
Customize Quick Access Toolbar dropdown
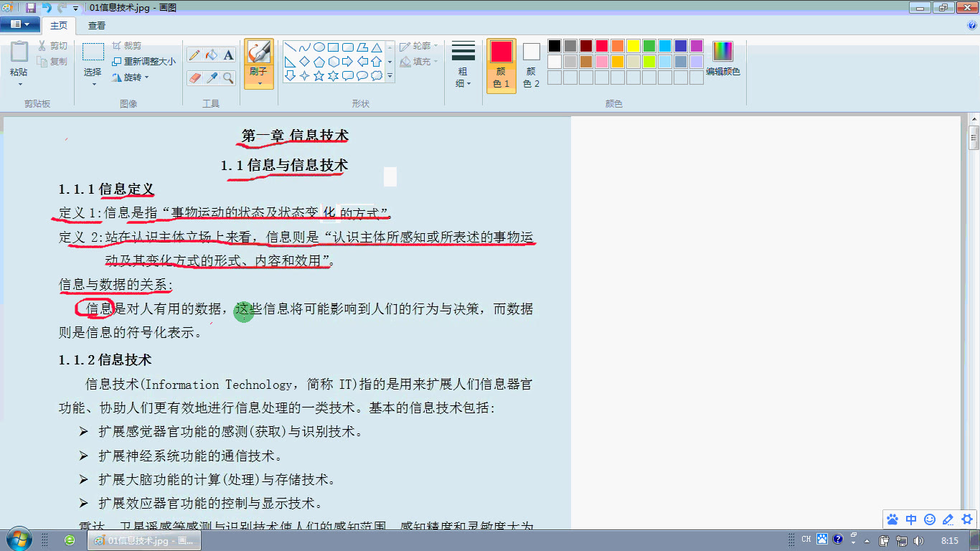76,9
